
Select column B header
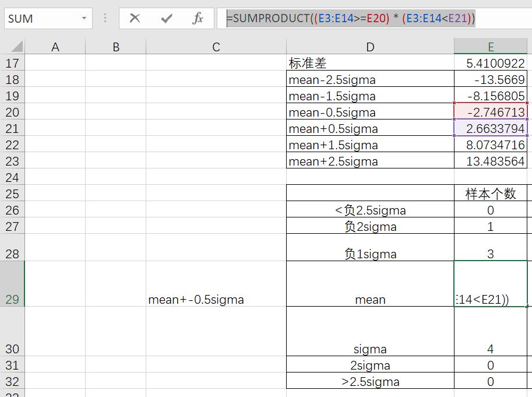[116, 47]
